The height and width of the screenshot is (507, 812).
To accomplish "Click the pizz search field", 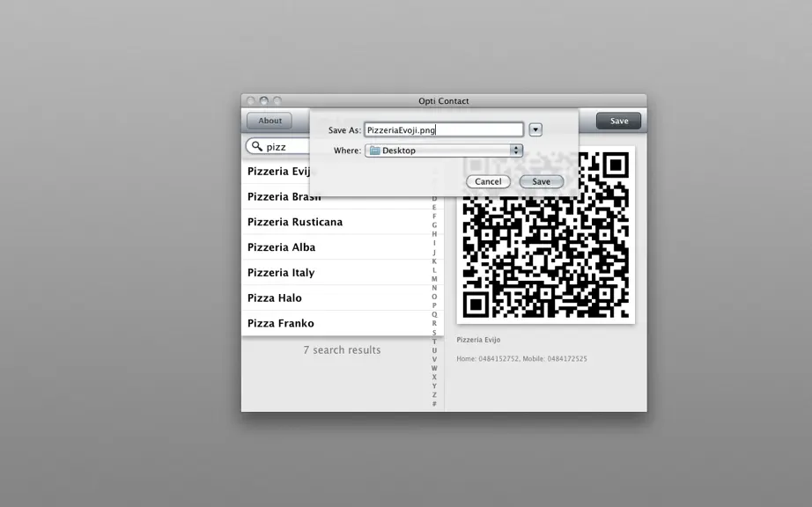I will (280, 146).
